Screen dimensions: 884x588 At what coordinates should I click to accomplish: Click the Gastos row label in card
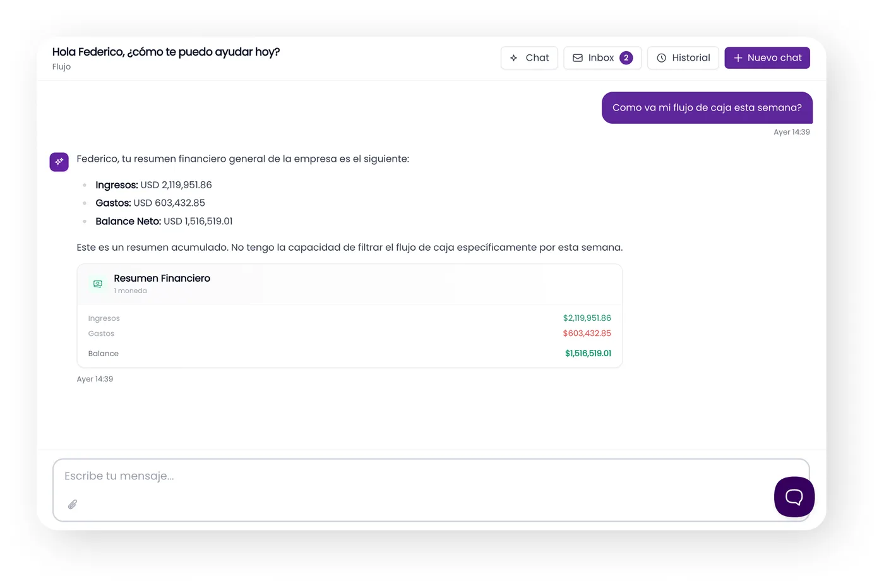click(x=102, y=334)
